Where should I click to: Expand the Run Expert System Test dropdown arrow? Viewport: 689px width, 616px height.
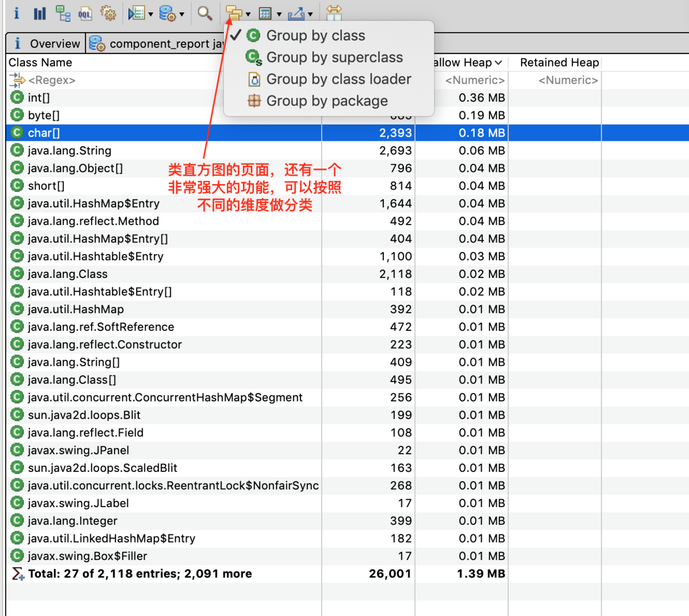click(151, 14)
